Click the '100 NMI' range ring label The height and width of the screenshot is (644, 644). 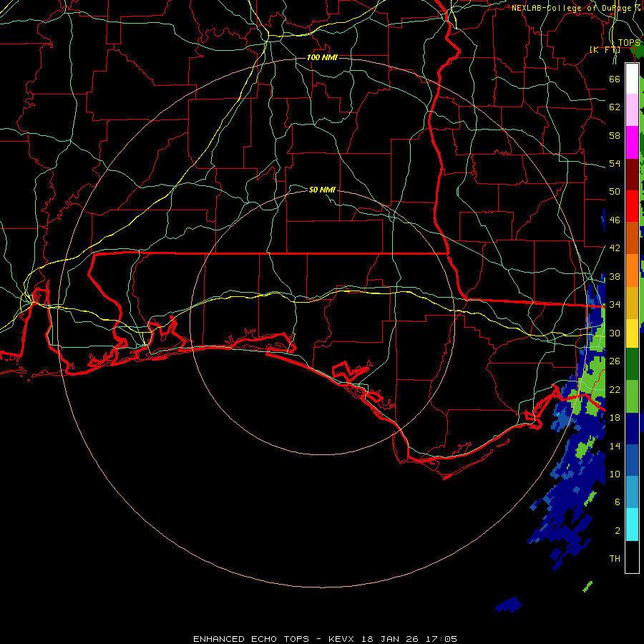pos(322,57)
